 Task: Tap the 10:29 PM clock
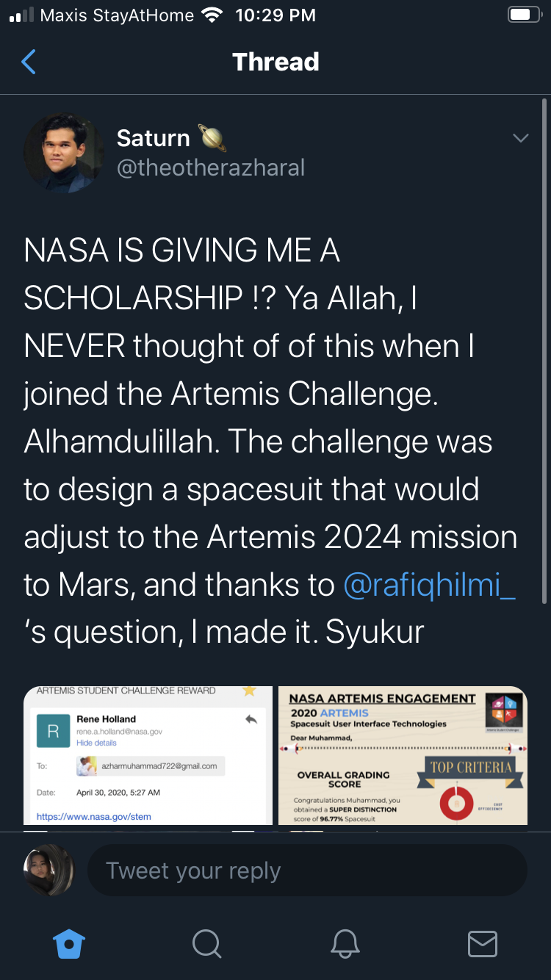pos(275,15)
